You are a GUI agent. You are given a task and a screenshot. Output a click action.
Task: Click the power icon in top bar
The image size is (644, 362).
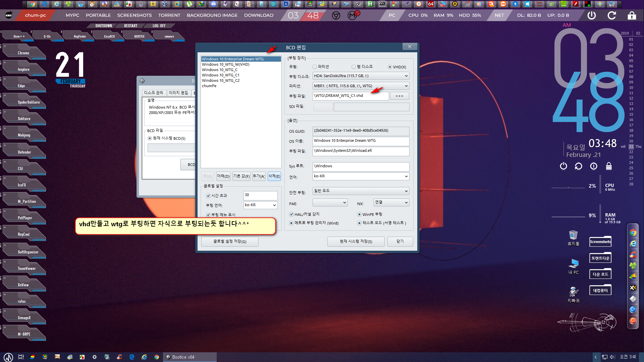coord(592,15)
